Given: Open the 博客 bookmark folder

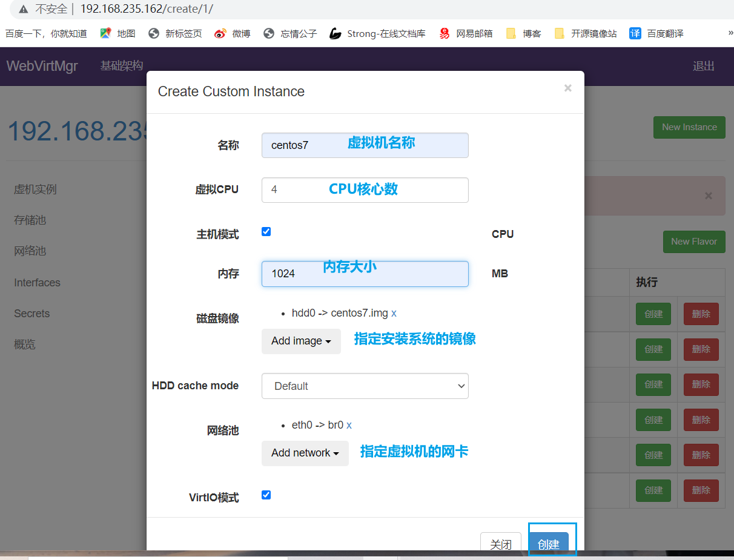Looking at the screenshot, I should 523,33.
